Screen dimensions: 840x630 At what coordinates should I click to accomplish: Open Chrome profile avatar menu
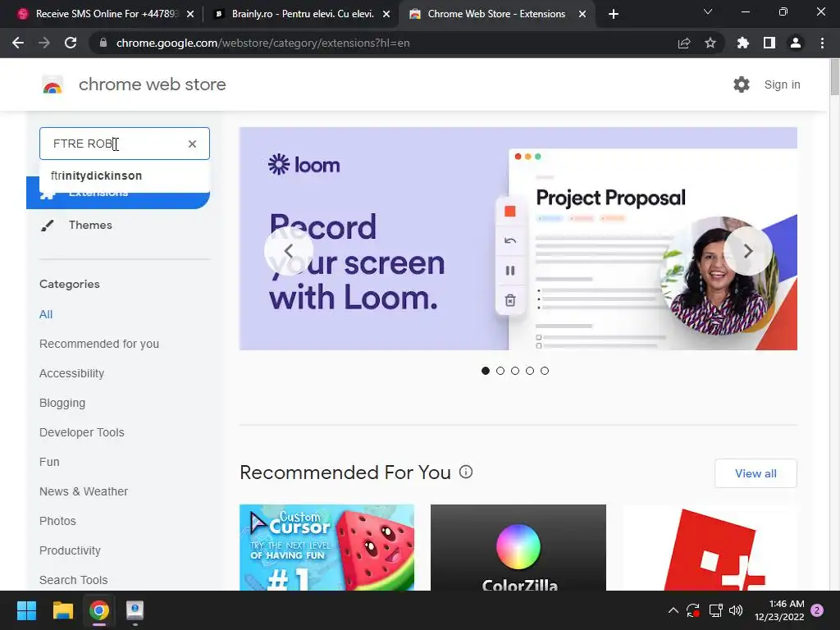796,43
